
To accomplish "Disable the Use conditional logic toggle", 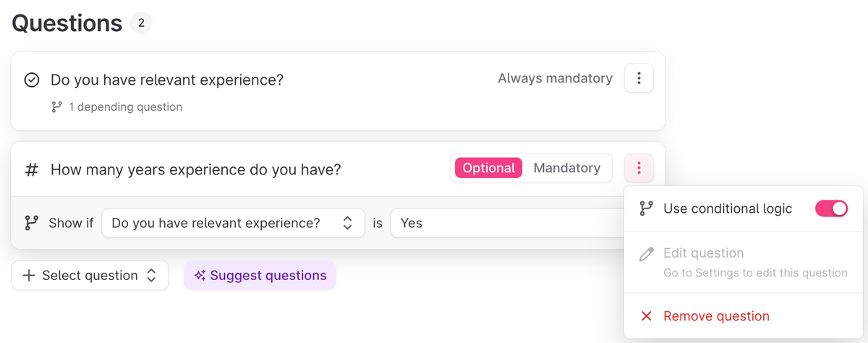I will point(831,209).
